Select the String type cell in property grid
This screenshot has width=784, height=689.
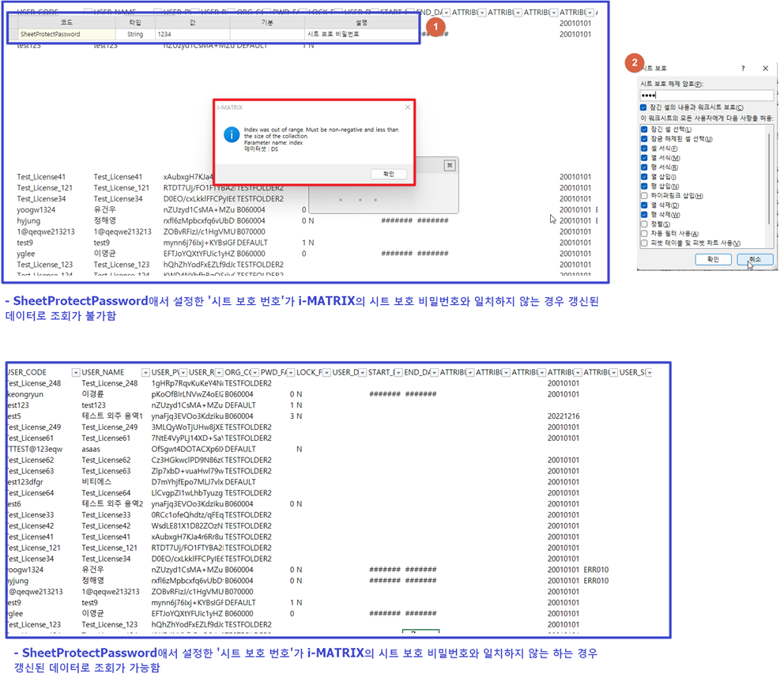click(135, 34)
